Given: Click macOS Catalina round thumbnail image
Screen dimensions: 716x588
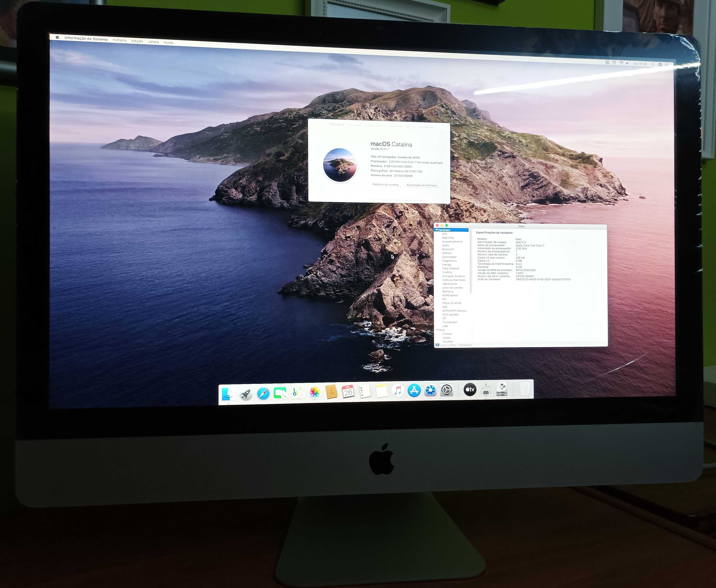Looking at the screenshot, I should (x=340, y=165).
